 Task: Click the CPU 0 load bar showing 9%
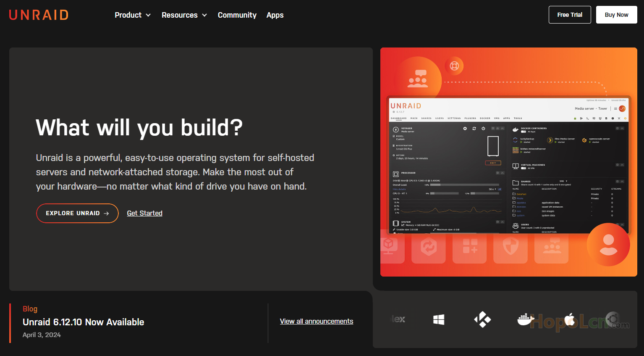pos(445,193)
